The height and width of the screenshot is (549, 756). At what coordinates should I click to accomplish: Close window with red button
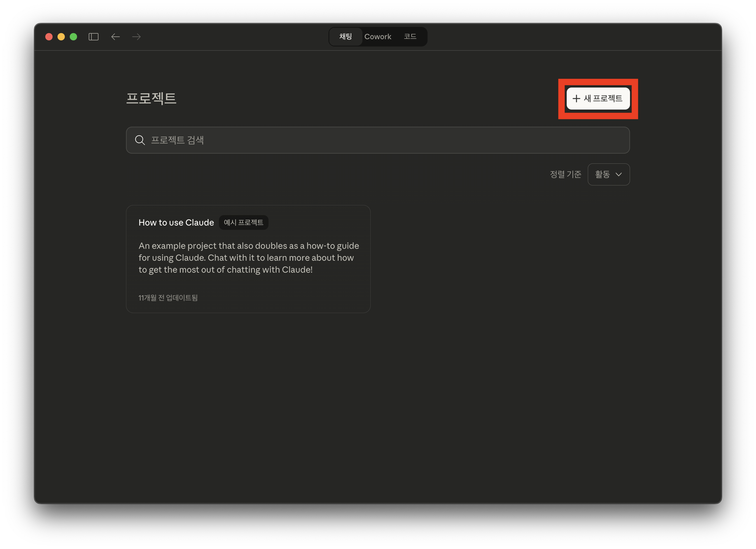tap(49, 37)
